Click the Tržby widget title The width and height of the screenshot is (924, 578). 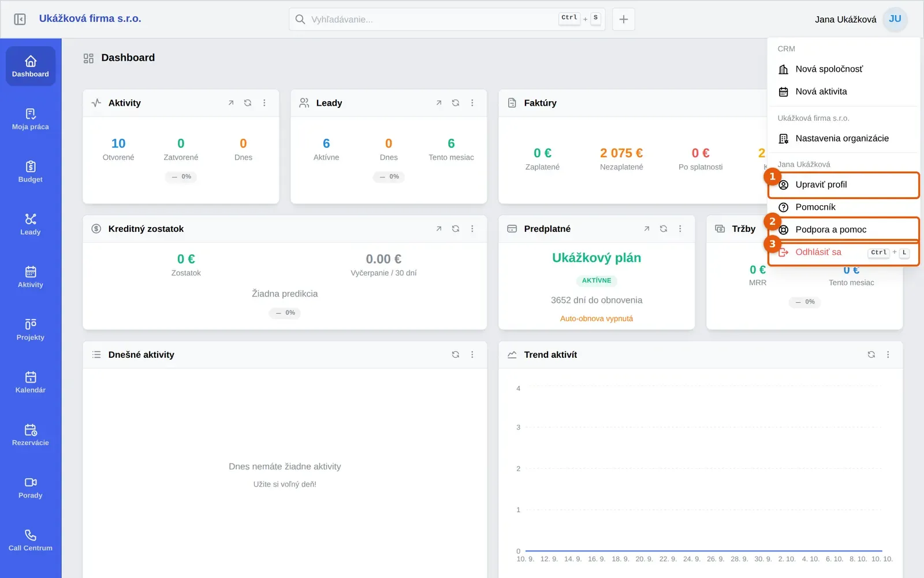(x=744, y=229)
